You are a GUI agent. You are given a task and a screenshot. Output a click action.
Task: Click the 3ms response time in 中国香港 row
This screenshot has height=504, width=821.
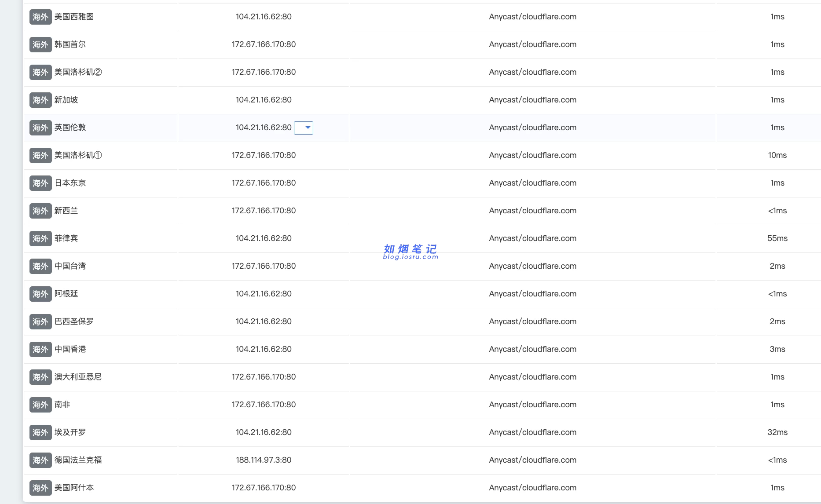pyautogui.click(x=777, y=349)
